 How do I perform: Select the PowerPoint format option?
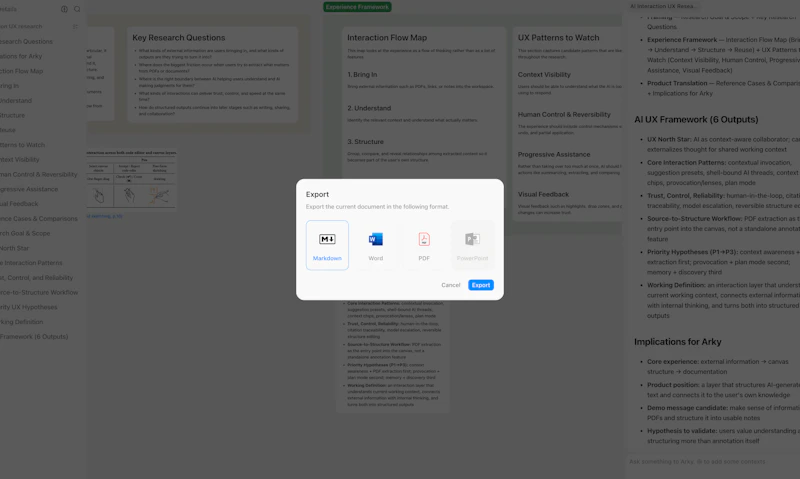pyautogui.click(x=472, y=245)
